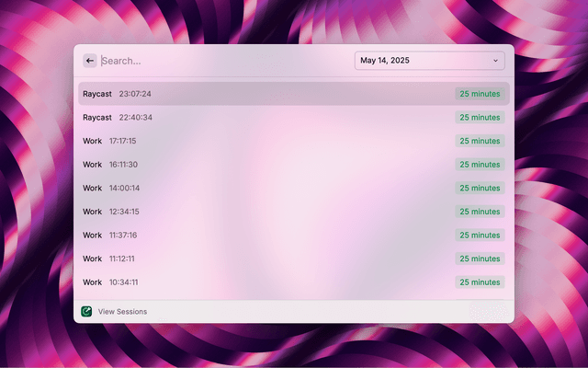Click the chevron in the date selector

point(495,61)
